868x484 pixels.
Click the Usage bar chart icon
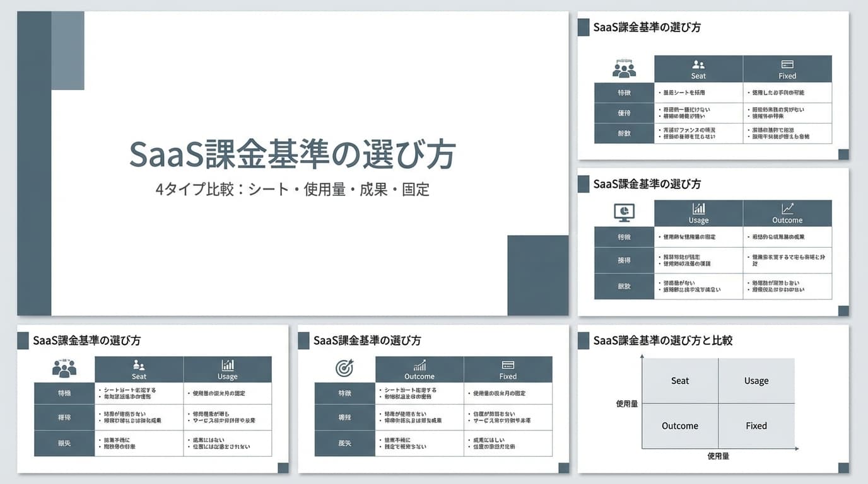(698, 209)
